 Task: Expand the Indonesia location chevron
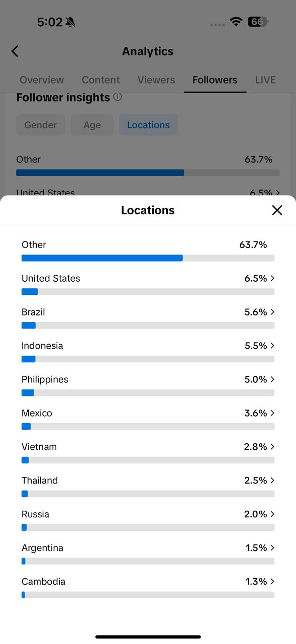pos(272,346)
